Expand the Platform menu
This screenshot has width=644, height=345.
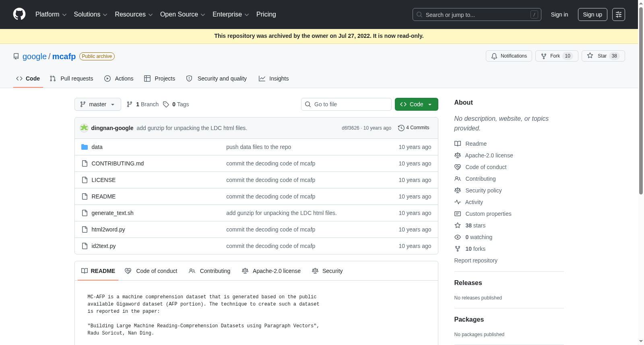(51, 14)
